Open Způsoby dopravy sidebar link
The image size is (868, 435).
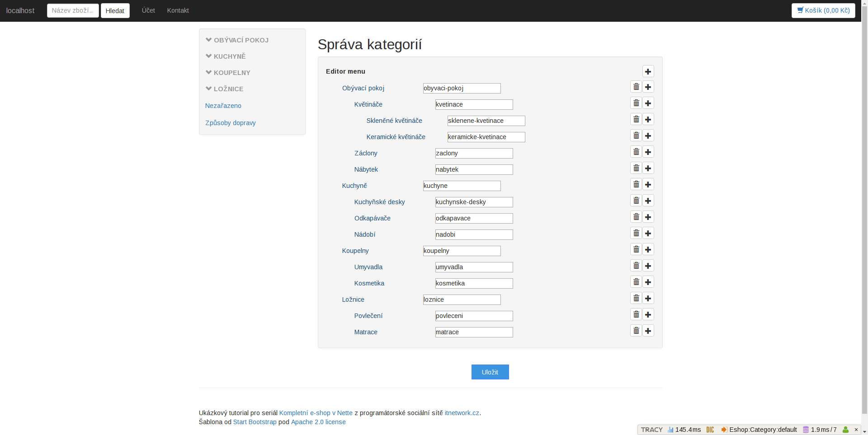pyautogui.click(x=231, y=123)
